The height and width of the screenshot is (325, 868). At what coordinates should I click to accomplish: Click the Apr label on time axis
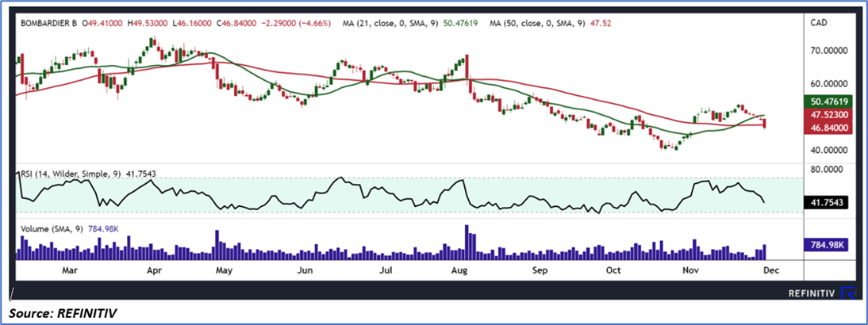pyautogui.click(x=155, y=270)
